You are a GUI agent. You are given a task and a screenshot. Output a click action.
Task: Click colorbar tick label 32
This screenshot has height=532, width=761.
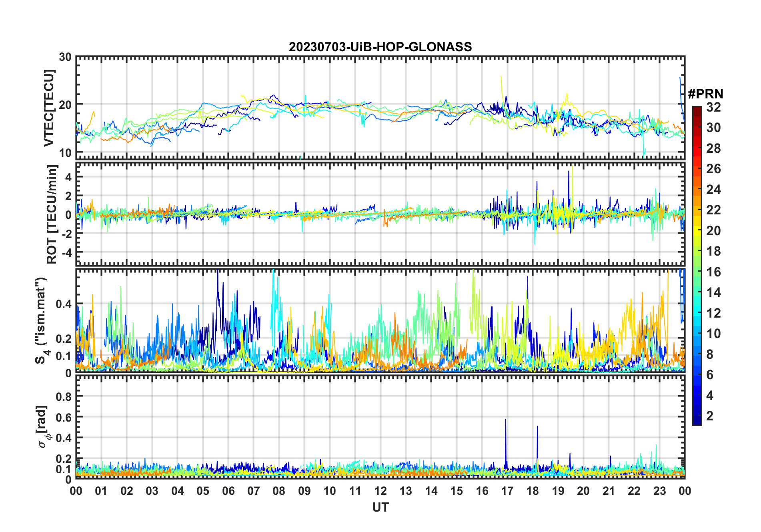coord(713,107)
